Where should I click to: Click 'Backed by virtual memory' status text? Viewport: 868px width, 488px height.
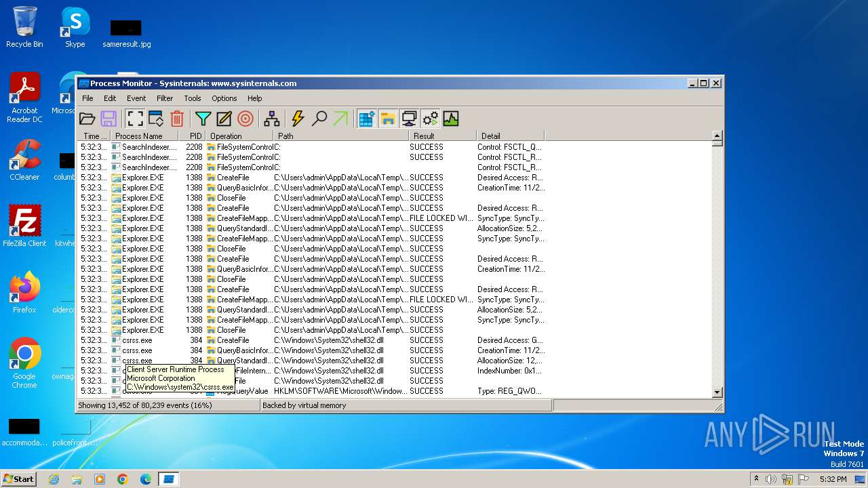tap(304, 405)
